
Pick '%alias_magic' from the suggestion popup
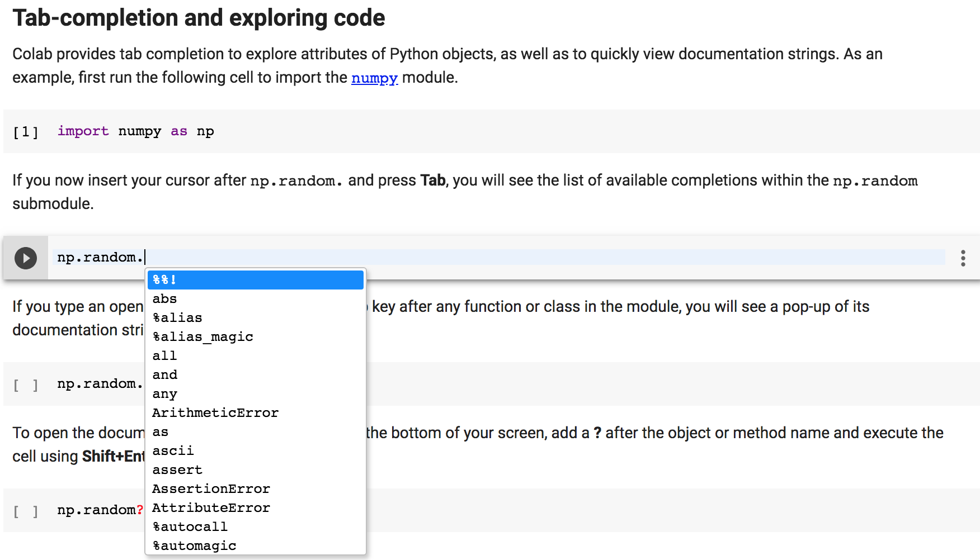[x=202, y=336]
